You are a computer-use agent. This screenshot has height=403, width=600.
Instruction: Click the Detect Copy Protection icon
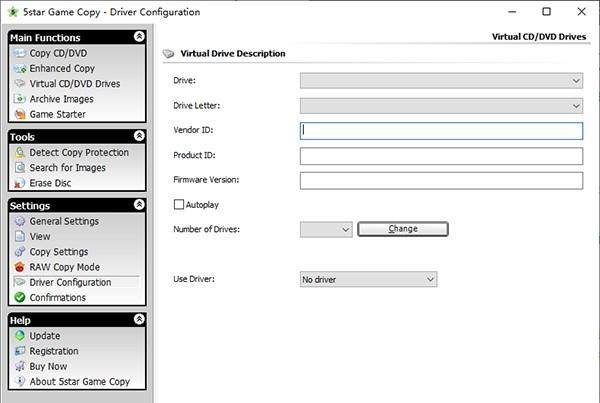pyautogui.click(x=20, y=152)
